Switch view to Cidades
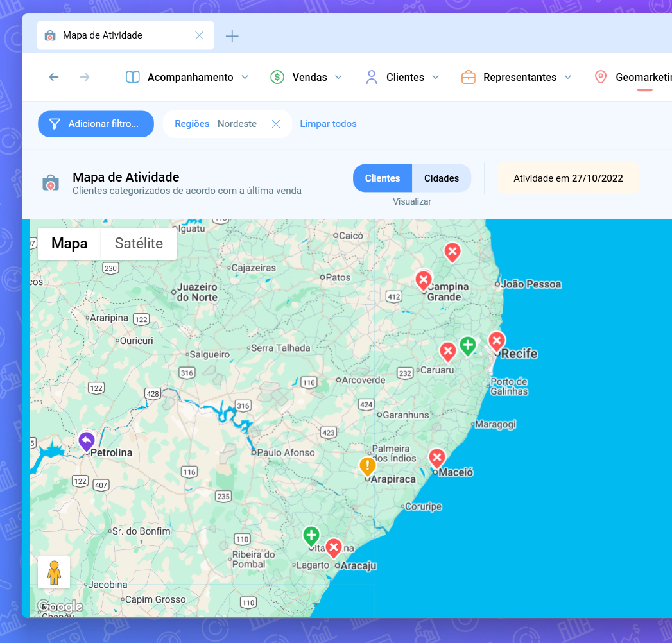This screenshot has height=643, width=672. (442, 178)
